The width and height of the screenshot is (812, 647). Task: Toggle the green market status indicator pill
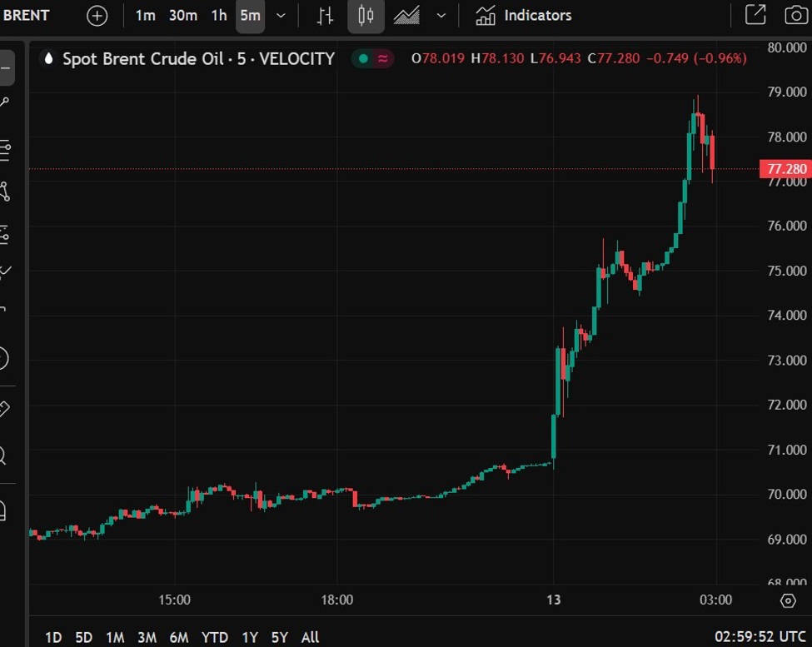click(372, 58)
